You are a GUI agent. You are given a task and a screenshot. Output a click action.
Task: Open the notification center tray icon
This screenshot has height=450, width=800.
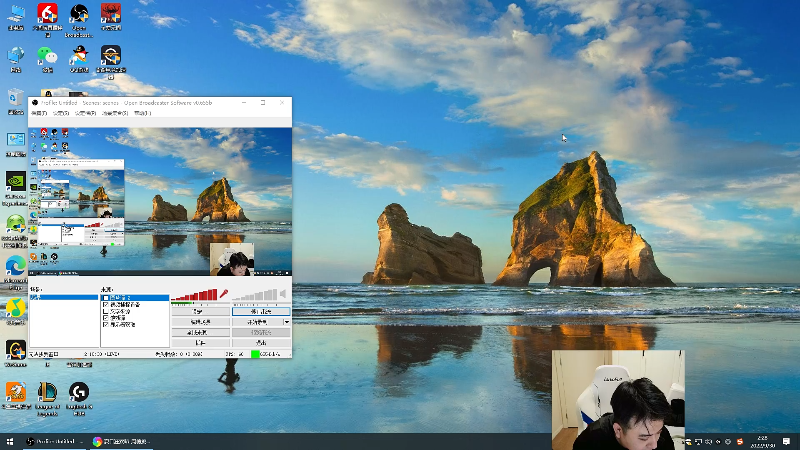point(786,441)
